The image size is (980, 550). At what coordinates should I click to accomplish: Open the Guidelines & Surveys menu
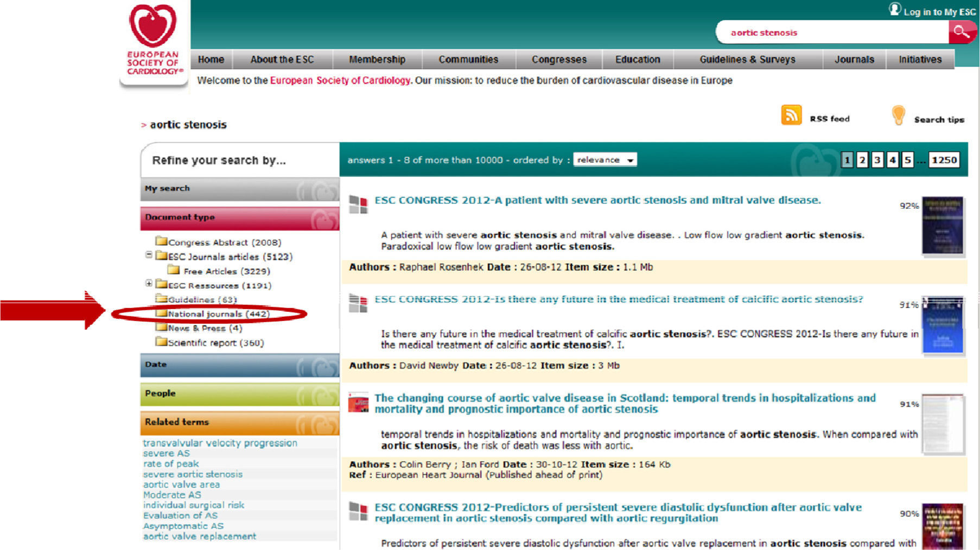tap(747, 60)
